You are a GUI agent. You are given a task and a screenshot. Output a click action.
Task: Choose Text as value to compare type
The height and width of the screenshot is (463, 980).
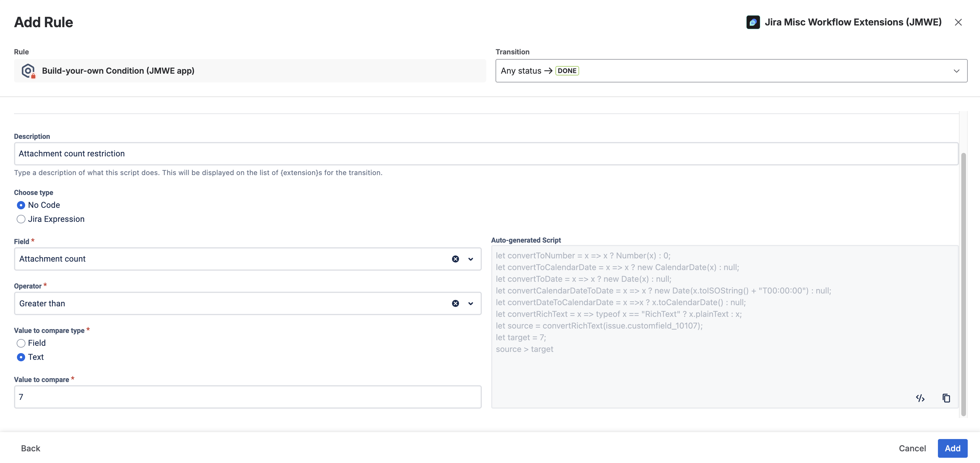point(21,357)
